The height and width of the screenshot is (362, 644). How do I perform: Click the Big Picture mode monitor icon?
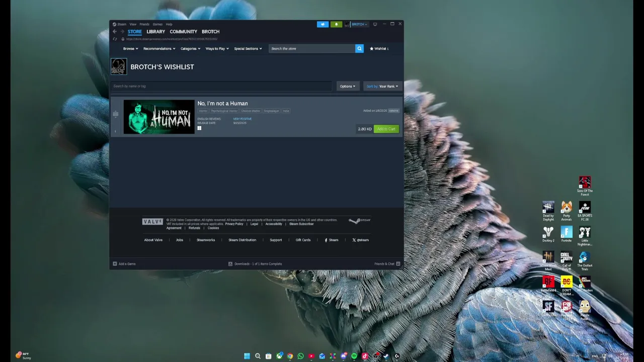[x=375, y=24]
